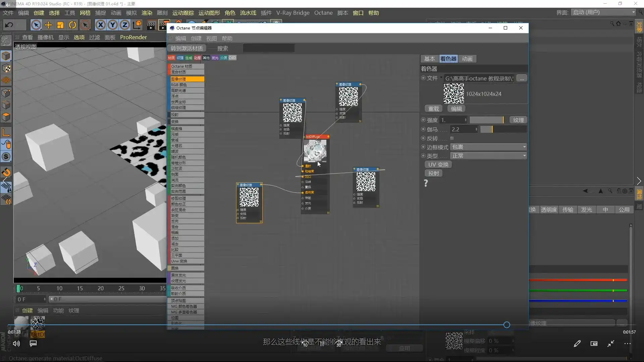Select 图像纹理 in node list
Screen dimensions: 644x362
(186, 79)
